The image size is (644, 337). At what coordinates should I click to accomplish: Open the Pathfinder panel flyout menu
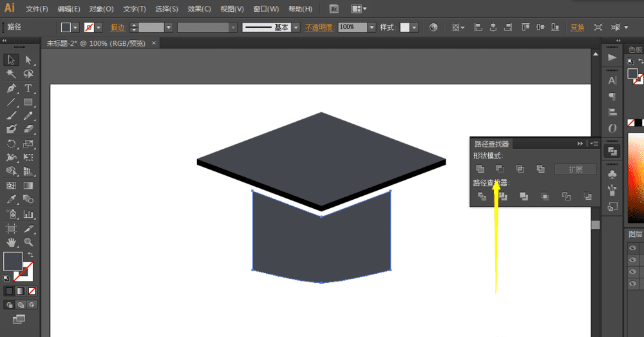594,144
